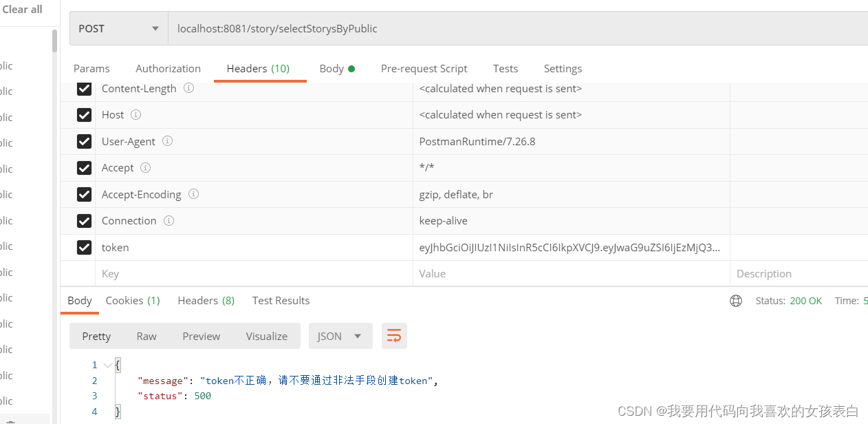The height and width of the screenshot is (424, 868).
Task: Collapse the JSON object at line 1
Action: coord(107,365)
